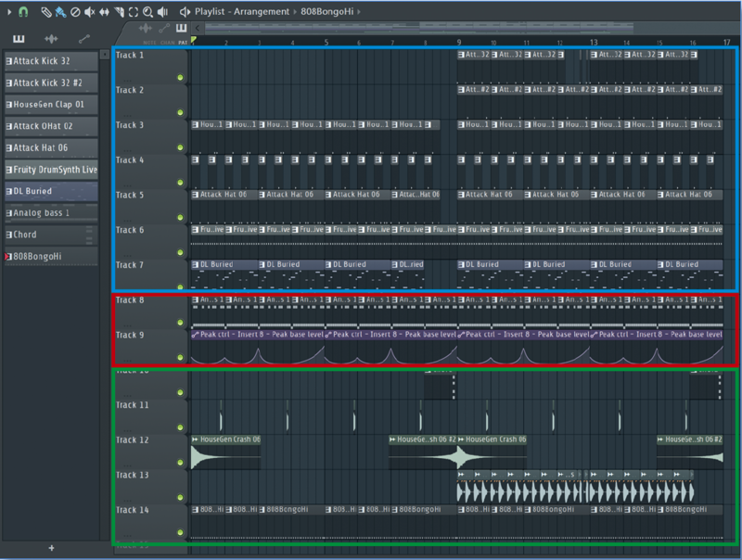Click the Track 8 header label
742x560 pixels.
pyautogui.click(x=130, y=300)
